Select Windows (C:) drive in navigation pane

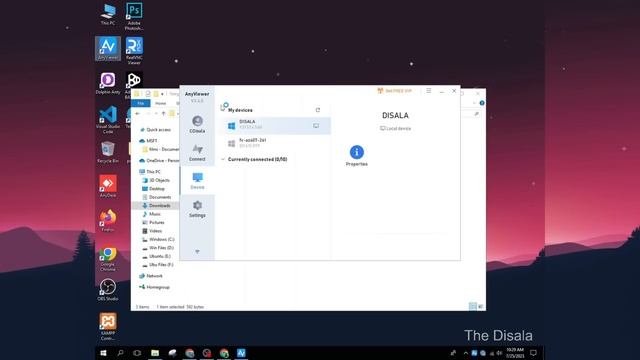(x=158, y=240)
